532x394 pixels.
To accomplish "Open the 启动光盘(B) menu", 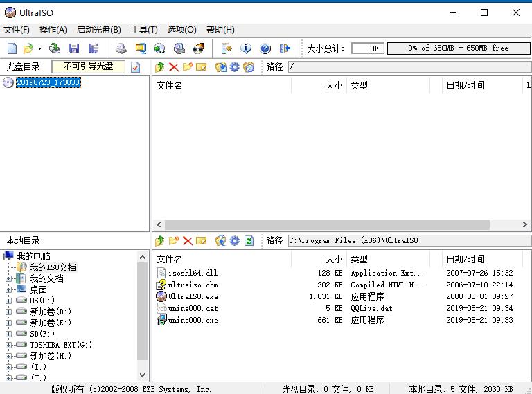I will (99, 30).
